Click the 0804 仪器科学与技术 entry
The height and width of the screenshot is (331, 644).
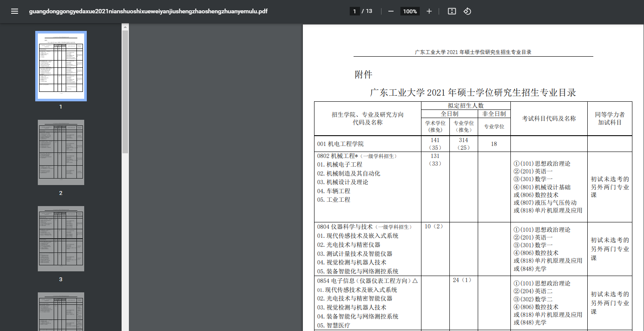345,227
